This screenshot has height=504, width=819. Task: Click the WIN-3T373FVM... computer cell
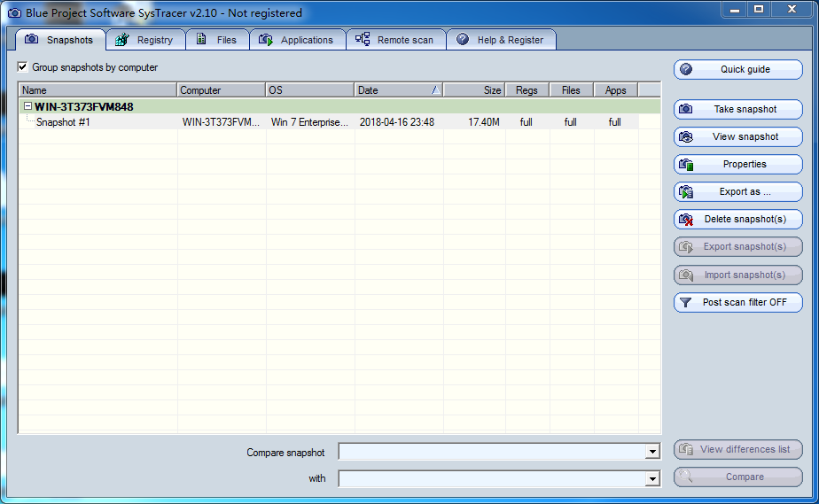(221, 122)
